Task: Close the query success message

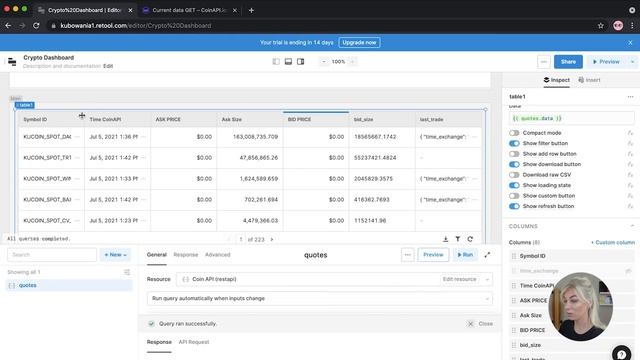Action: (481, 324)
